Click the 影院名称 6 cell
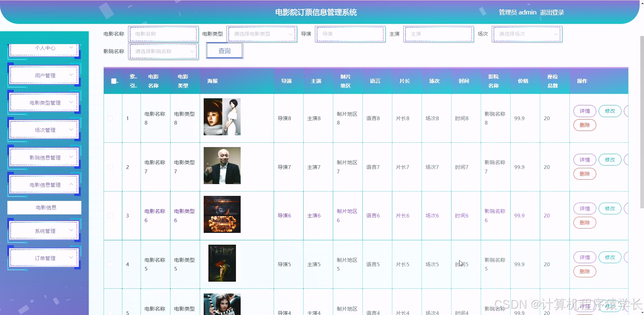The width and height of the screenshot is (644, 315). [495, 216]
